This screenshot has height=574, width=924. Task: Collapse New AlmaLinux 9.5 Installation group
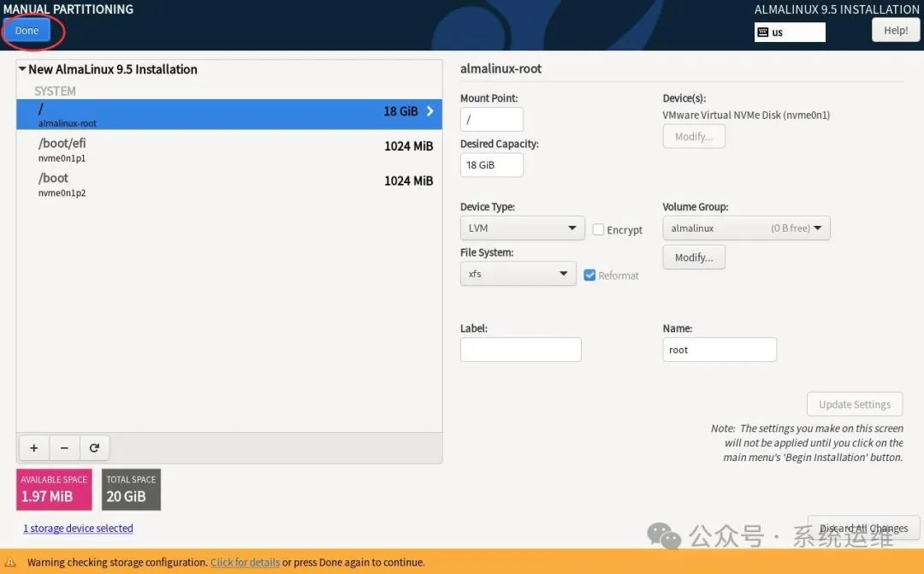22,69
